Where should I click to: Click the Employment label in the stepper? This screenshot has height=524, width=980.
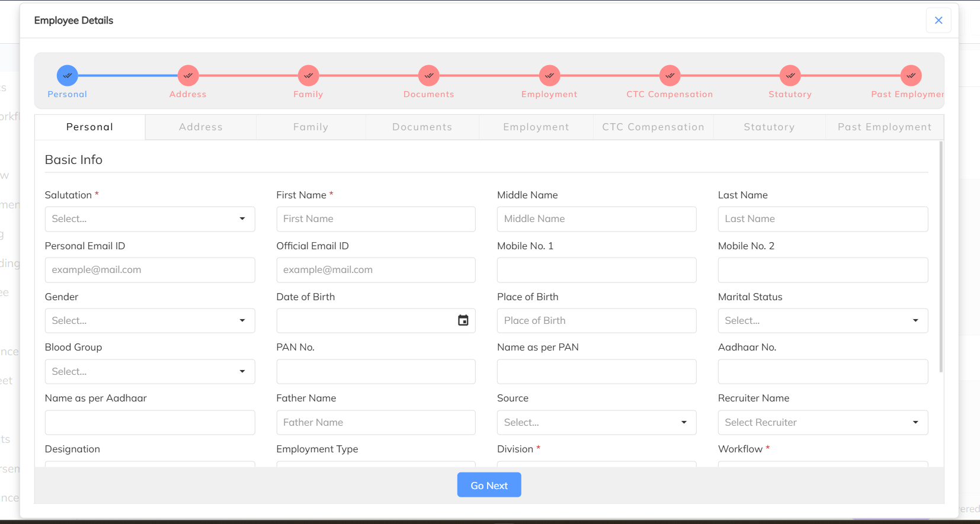tap(549, 94)
